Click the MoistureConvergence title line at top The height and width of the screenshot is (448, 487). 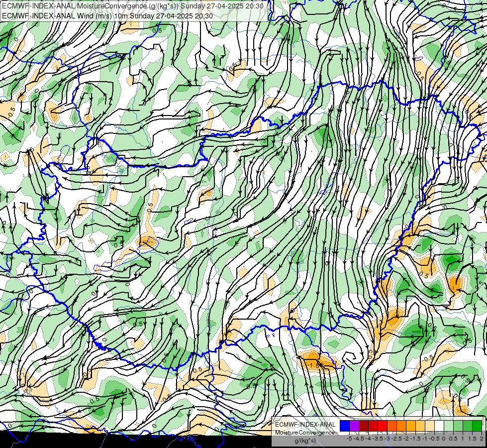click(133, 6)
